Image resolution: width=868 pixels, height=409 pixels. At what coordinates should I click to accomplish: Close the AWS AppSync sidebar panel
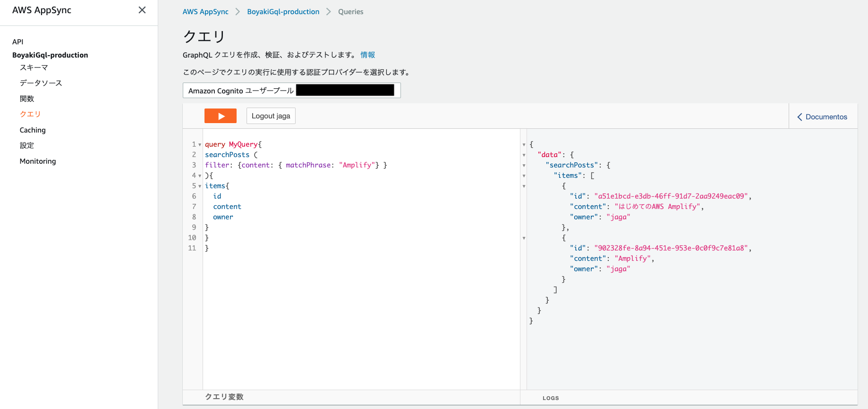coord(142,10)
